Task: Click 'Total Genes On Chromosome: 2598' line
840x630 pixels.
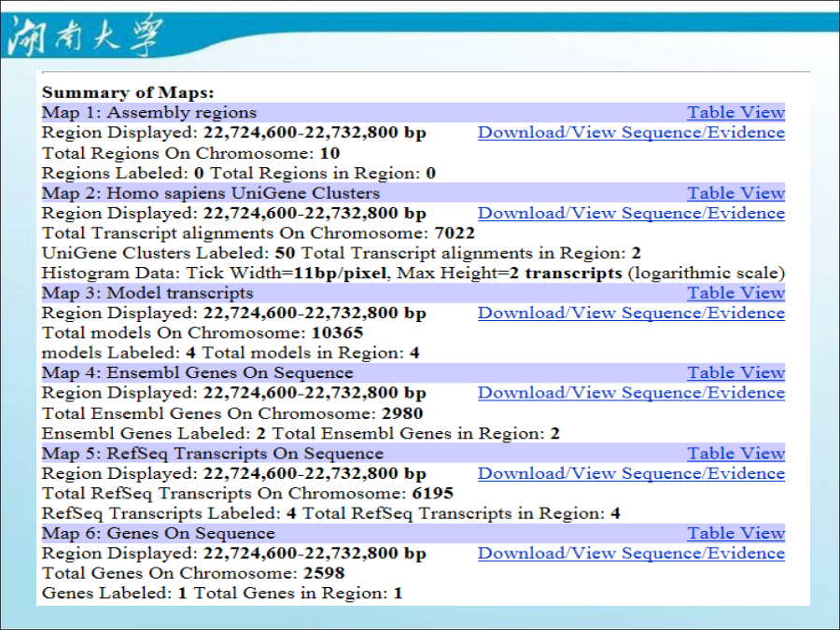Action: [193, 573]
